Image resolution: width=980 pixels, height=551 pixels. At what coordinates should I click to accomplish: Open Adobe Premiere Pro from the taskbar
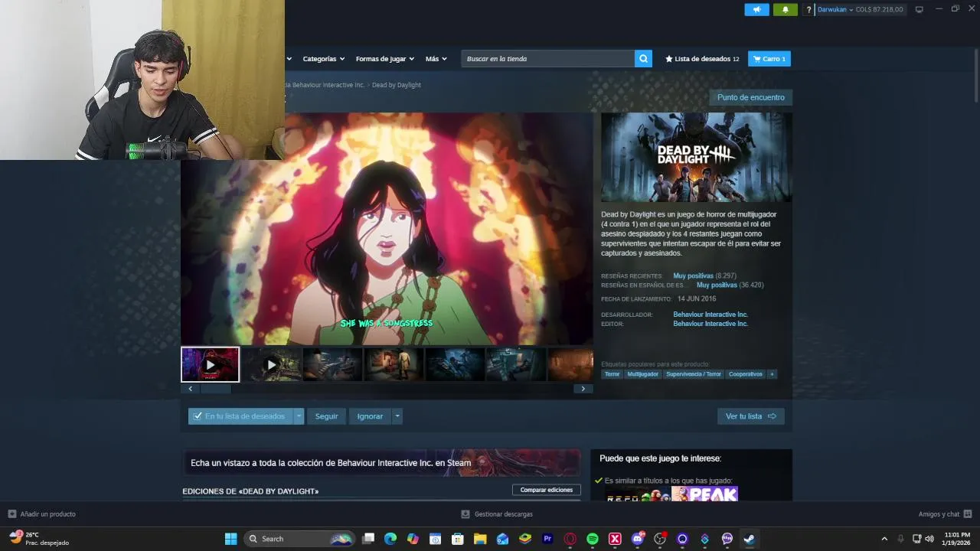tap(547, 539)
